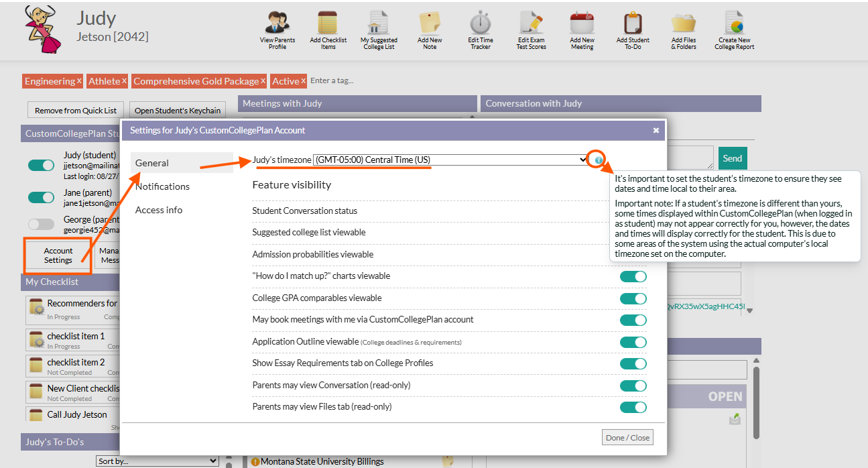This screenshot has width=868, height=468.
Task: Toggle the Judy (student) account switch
Action: point(41,165)
